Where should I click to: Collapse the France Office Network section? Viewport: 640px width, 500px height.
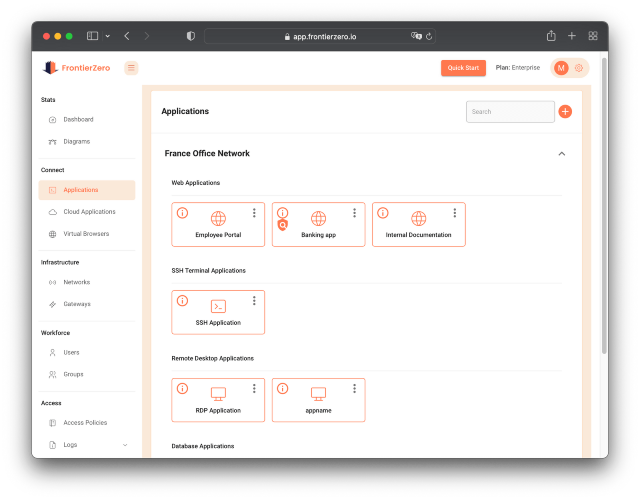(562, 154)
